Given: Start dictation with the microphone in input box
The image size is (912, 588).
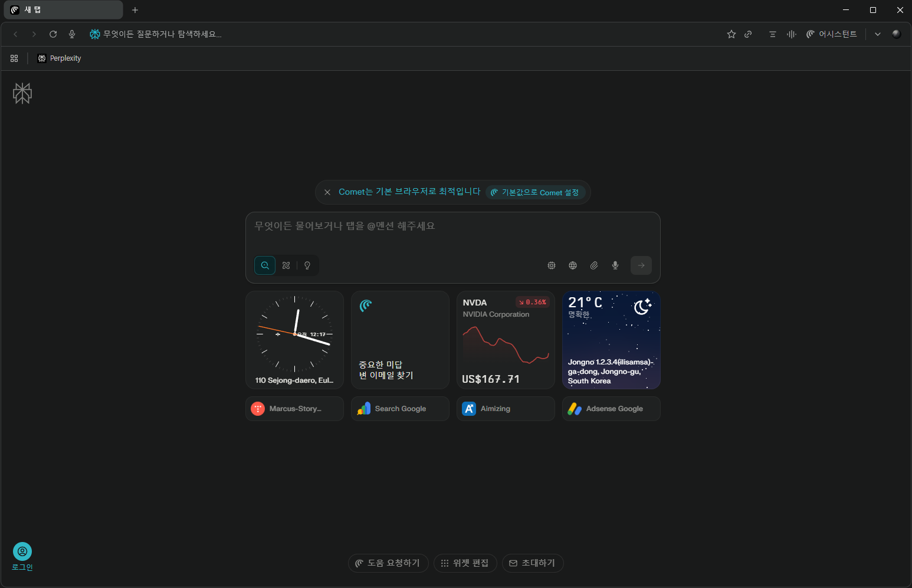Looking at the screenshot, I should tap(615, 265).
